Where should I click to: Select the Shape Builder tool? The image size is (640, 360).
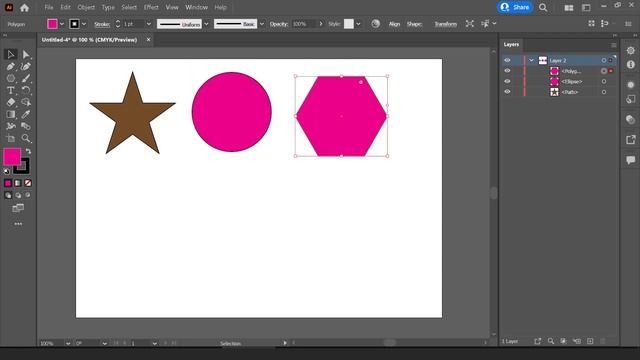[x=26, y=102]
